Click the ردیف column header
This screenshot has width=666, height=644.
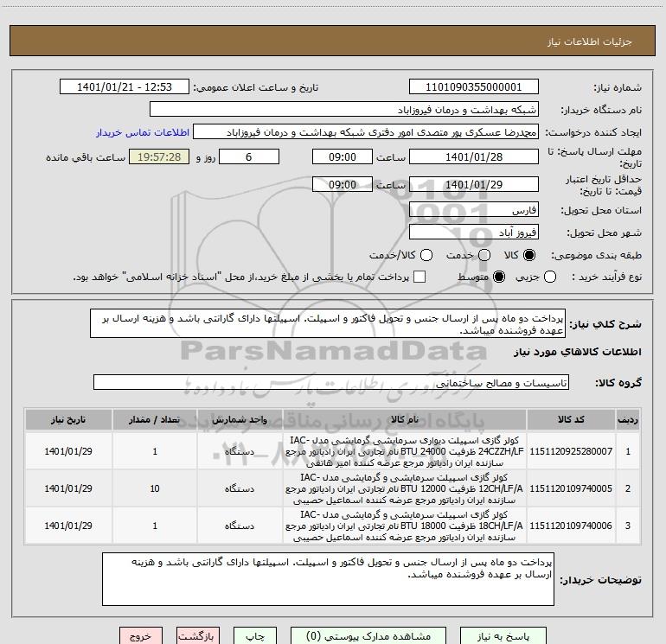point(628,419)
